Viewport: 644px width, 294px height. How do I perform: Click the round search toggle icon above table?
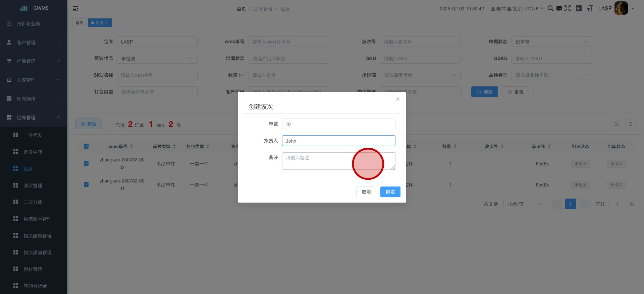(x=616, y=124)
